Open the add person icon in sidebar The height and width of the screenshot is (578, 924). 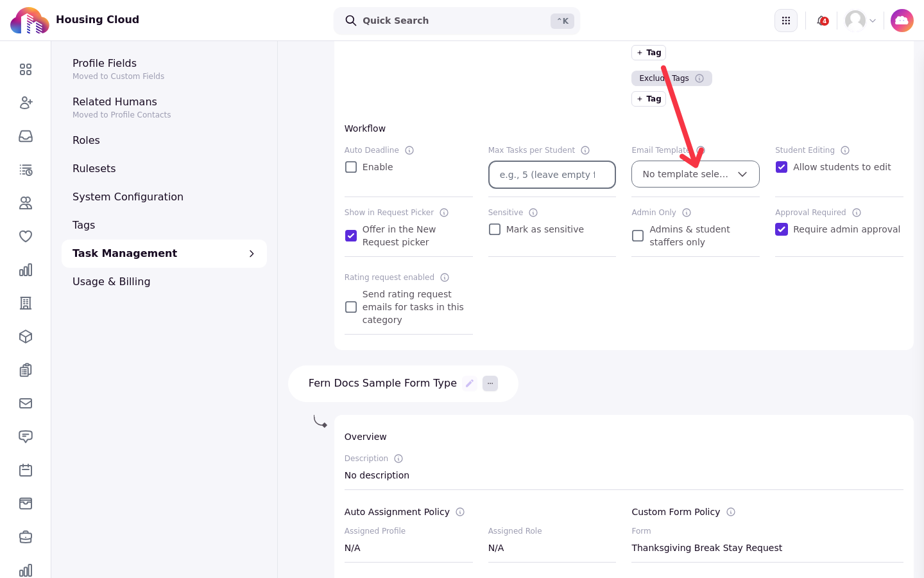click(26, 103)
